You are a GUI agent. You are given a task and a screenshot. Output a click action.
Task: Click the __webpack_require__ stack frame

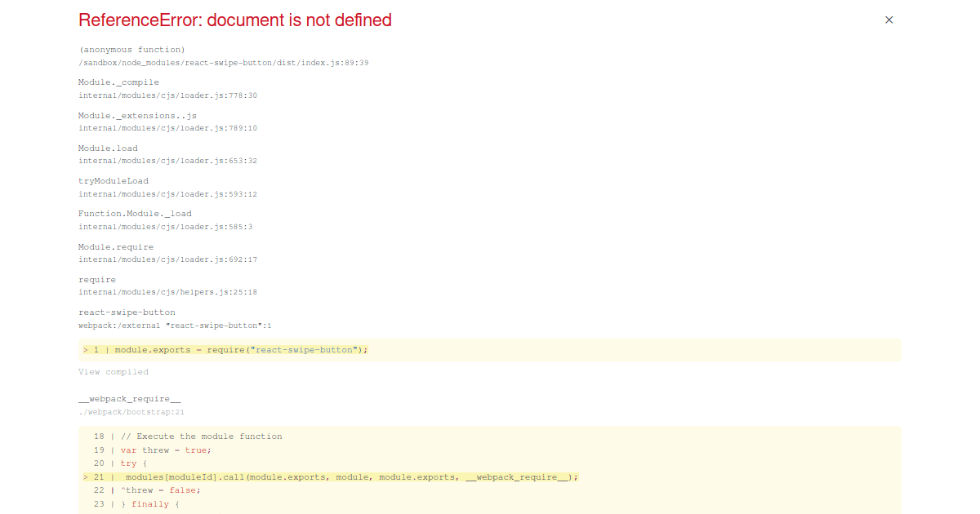click(131, 398)
